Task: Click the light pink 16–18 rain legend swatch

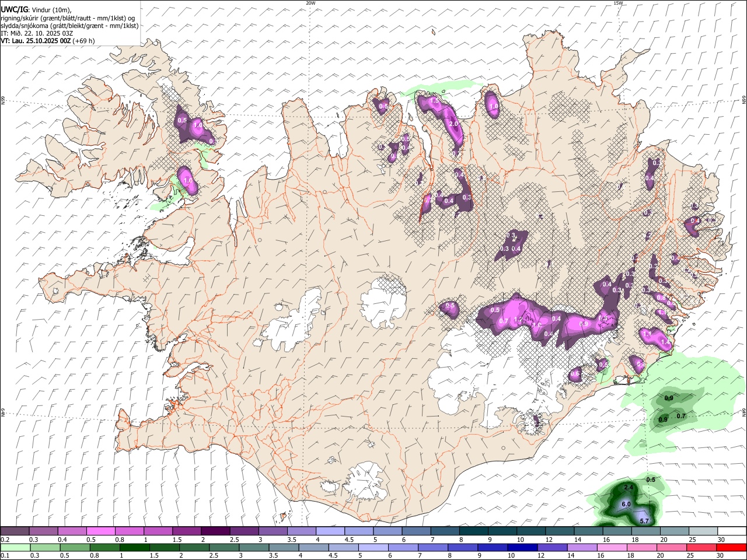Action: tap(612, 547)
